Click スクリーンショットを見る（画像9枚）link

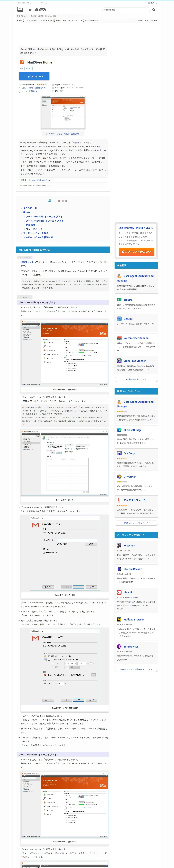point(64,134)
